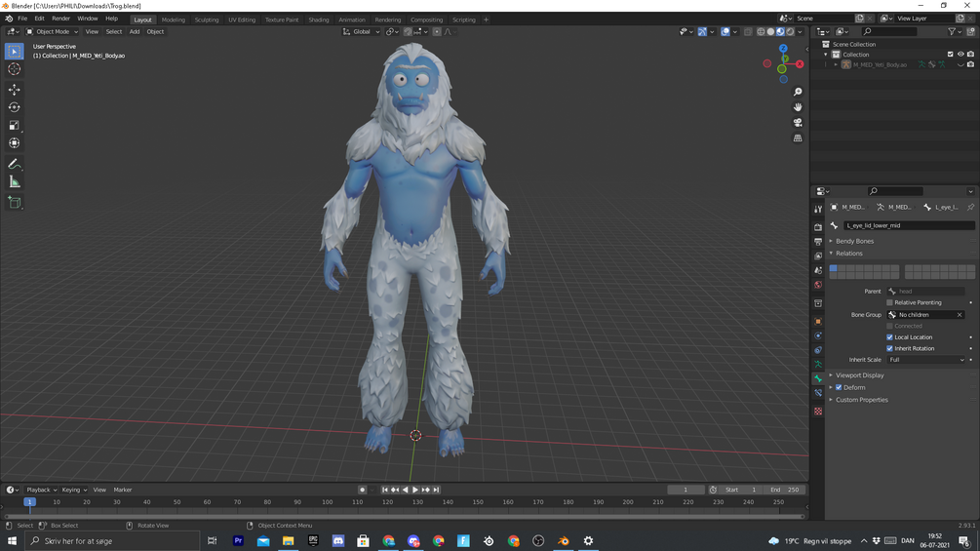The width and height of the screenshot is (980, 551).
Task: Click the bone name input field
Action: pyautogui.click(x=909, y=225)
